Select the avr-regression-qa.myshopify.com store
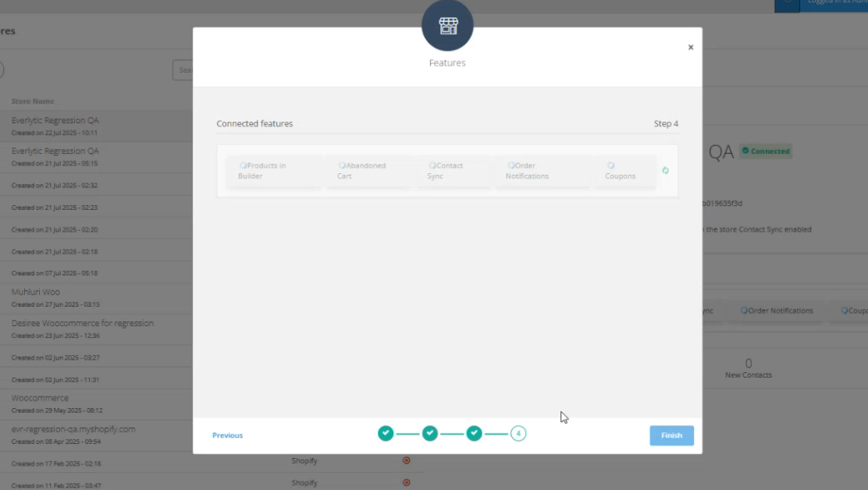 click(73, 429)
